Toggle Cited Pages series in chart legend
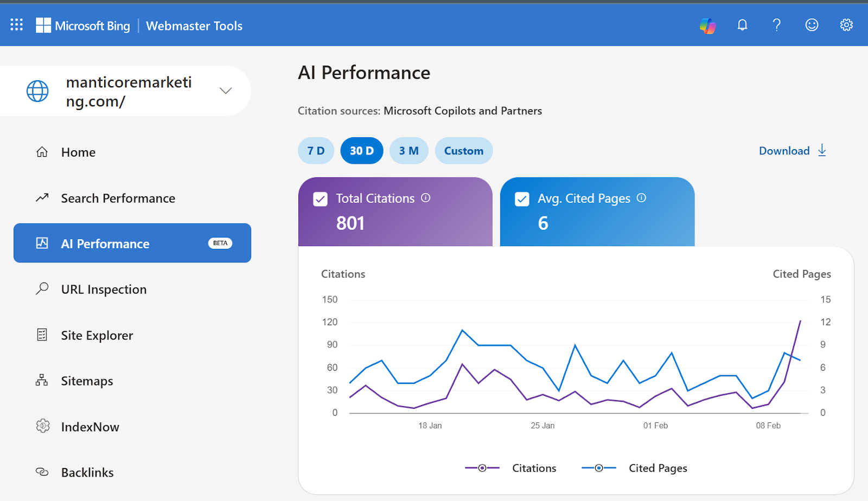The height and width of the screenshot is (501, 868). [x=634, y=468]
